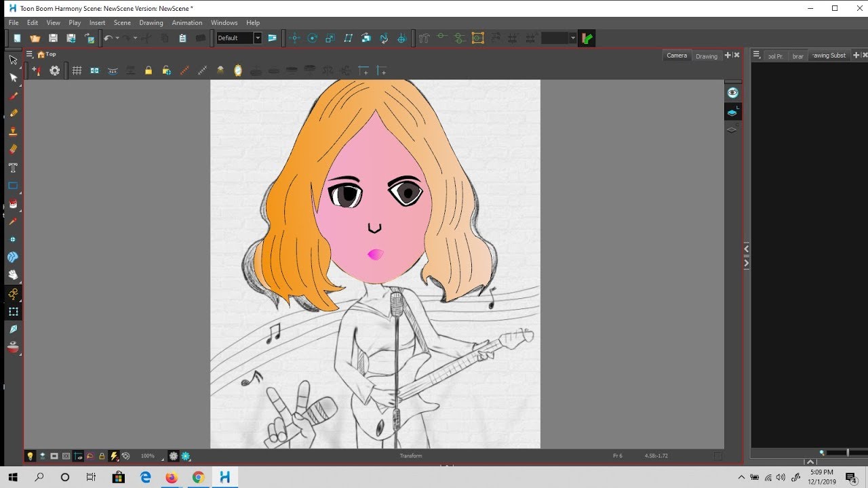Screen dimensions: 868x488
Task: Add a view with plus beside Drawing tab
Action: coord(728,56)
